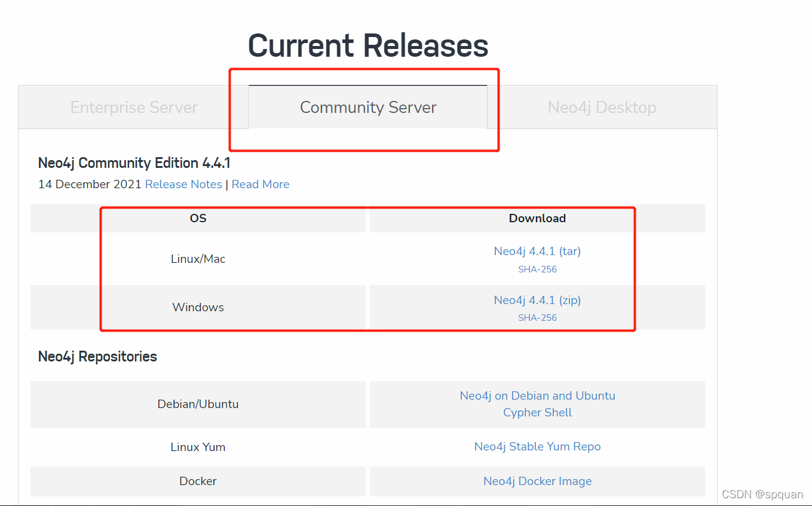Open the Neo4j Docker Image link
This screenshot has height=506, width=812.
pyautogui.click(x=537, y=481)
